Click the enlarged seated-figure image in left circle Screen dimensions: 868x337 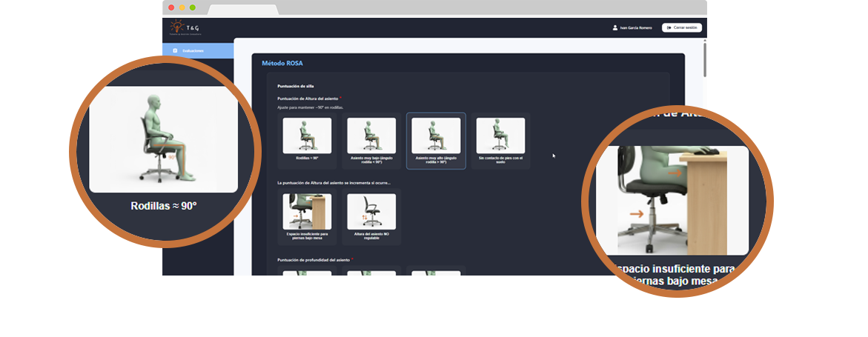[x=163, y=139]
